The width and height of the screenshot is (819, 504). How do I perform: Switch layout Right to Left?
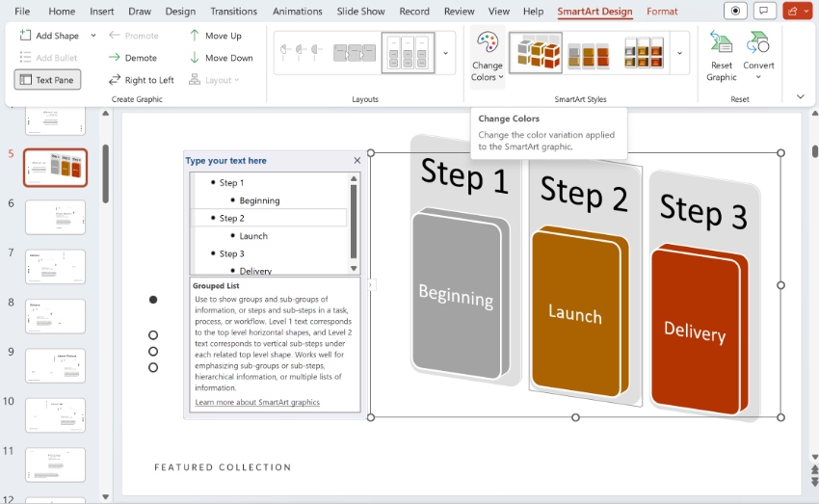(141, 80)
